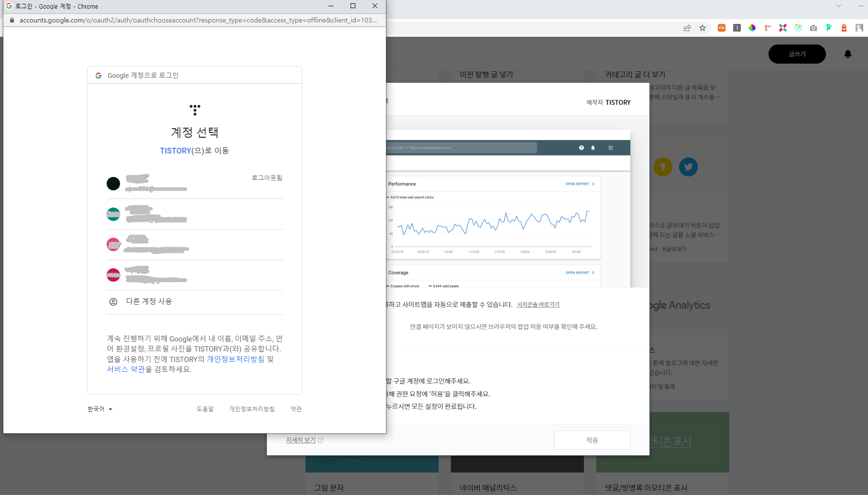Click the gray square extension icon
Screen dimensions: 868x495
coord(737,28)
